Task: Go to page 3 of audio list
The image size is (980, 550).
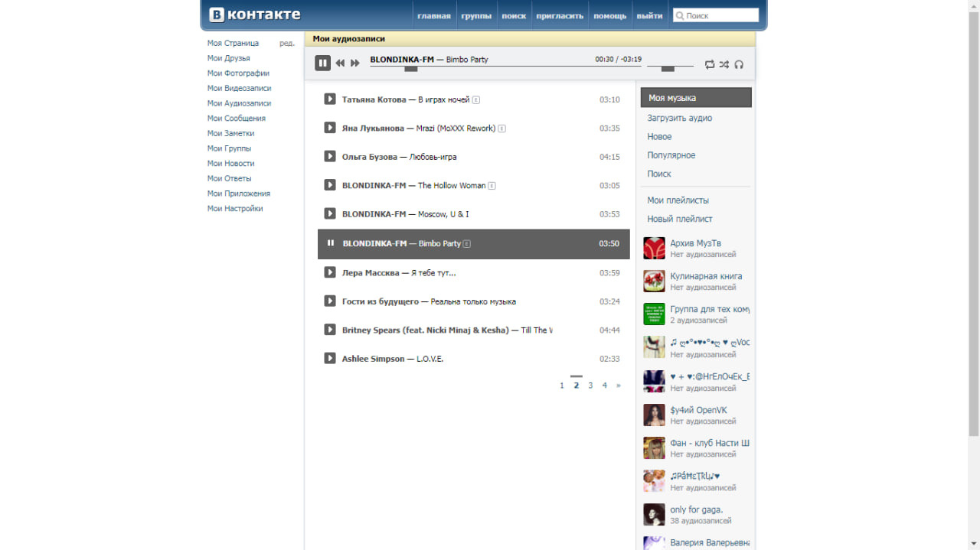Action: point(590,386)
